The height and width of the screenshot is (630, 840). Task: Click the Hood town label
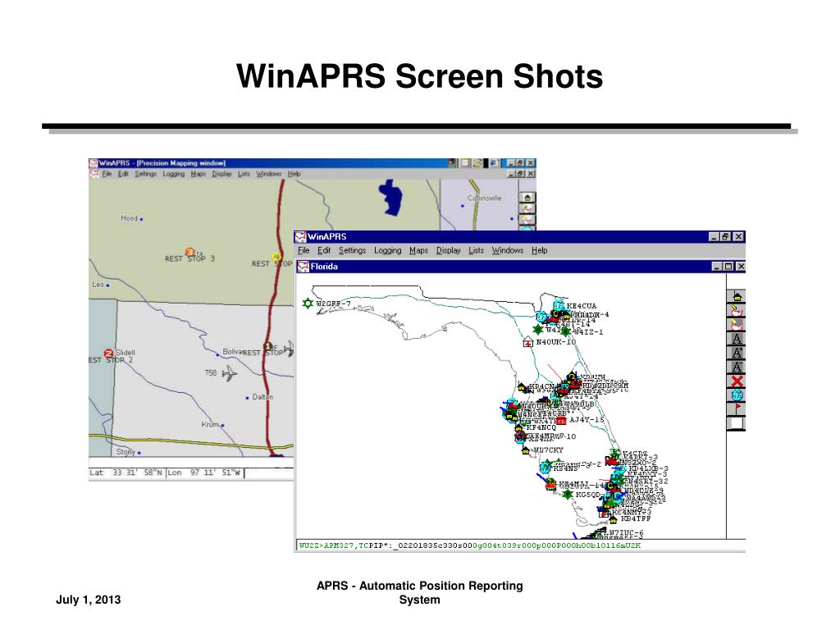(x=129, y=218)
